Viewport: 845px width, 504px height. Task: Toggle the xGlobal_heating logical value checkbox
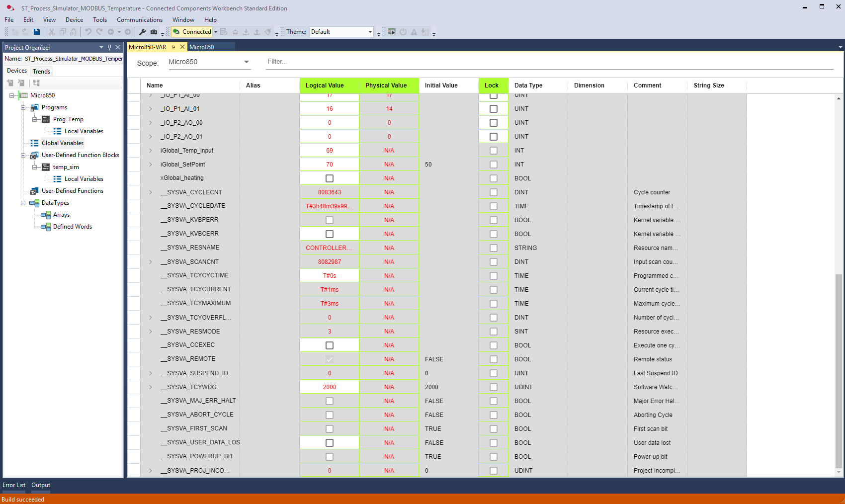point(330,178)
